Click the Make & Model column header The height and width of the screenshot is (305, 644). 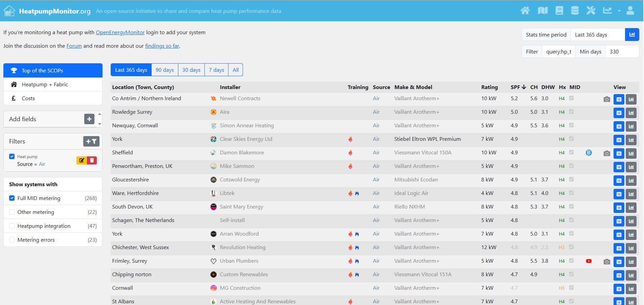click(413, 87)
